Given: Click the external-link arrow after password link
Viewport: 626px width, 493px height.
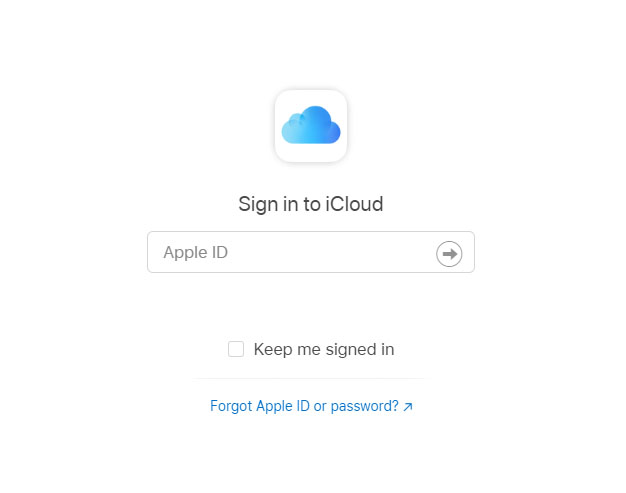Looking at the screenshot, I should point(408,407).
